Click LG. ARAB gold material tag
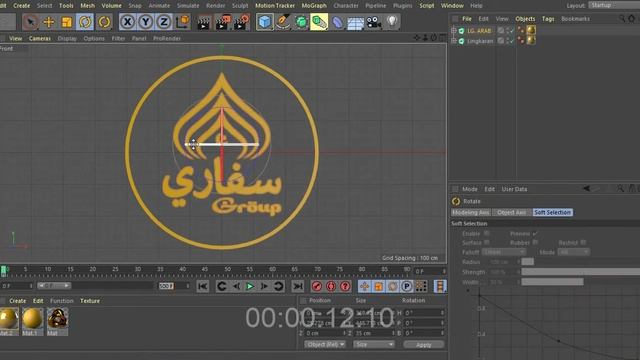Screen dimensions: 640x360 [531, 30]
